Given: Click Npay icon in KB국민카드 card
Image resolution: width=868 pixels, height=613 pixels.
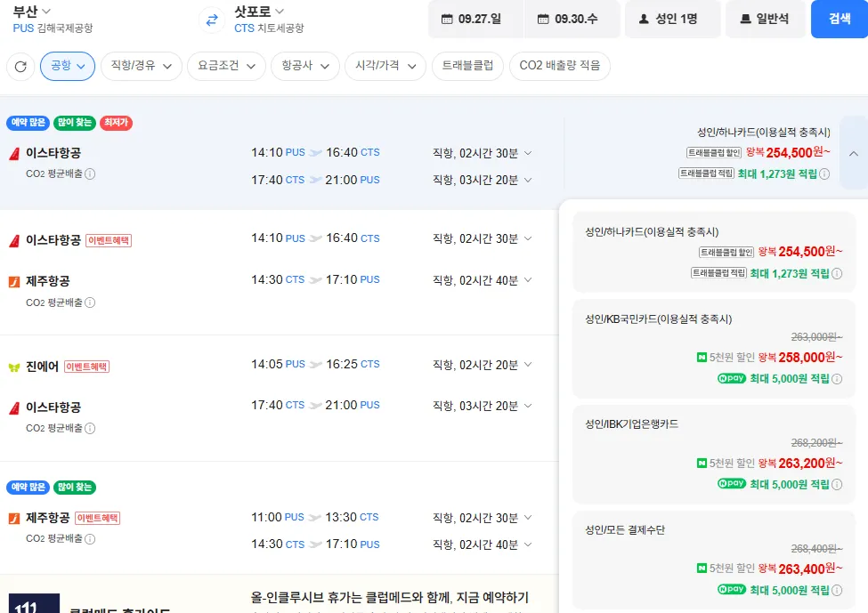Looking at the screenshot, I should 731,378.
